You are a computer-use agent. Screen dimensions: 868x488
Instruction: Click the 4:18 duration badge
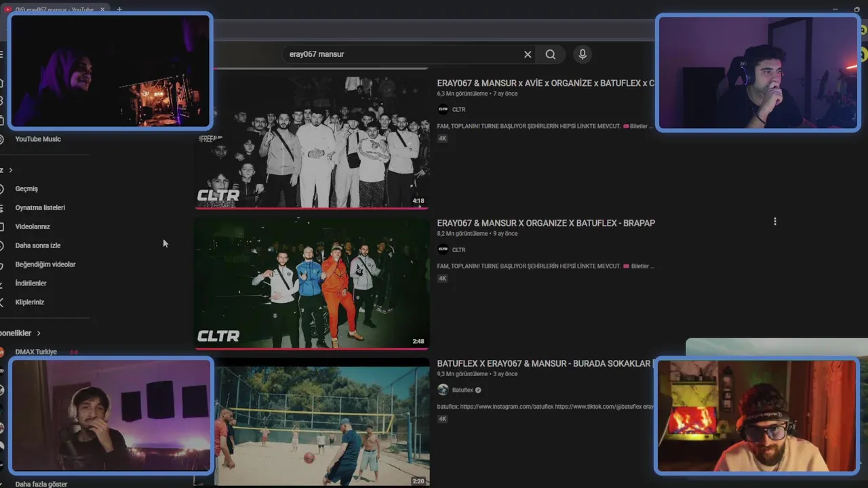[x=418, y=201]
